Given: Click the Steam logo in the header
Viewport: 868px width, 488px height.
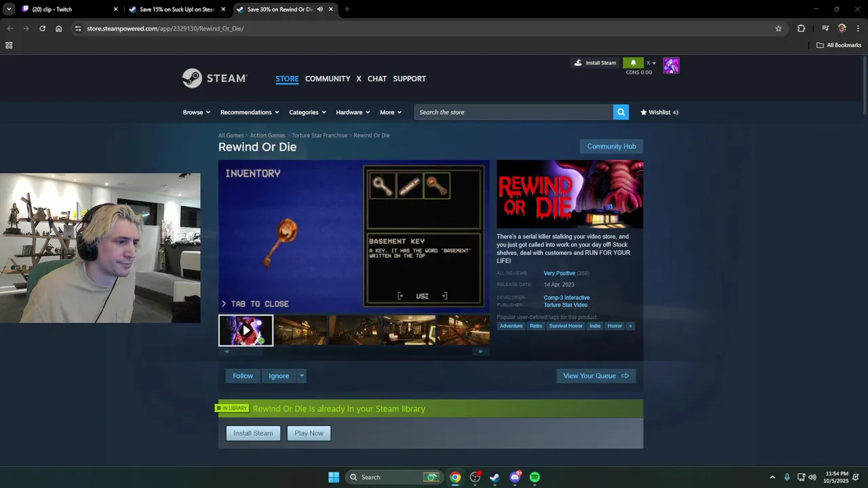Looking at the screenshot, I should tap(214, 79).
